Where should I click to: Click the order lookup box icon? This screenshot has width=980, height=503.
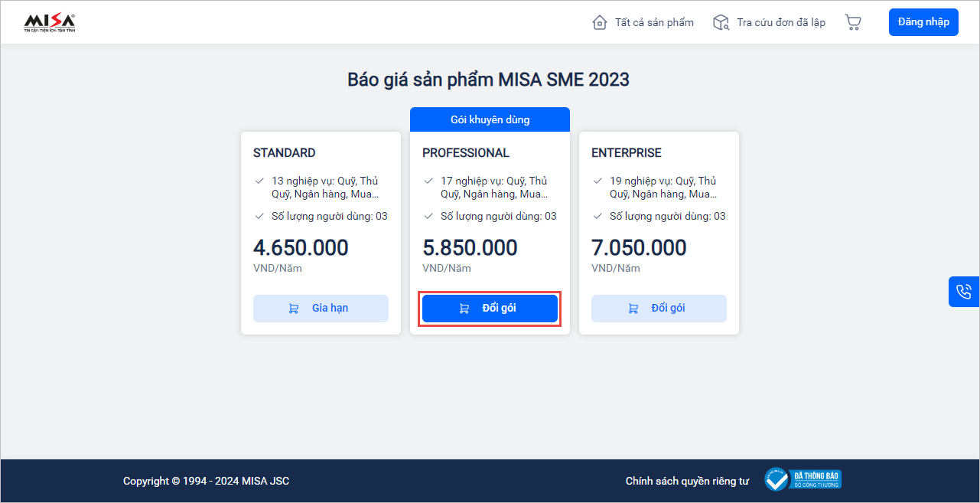[721, 22]
